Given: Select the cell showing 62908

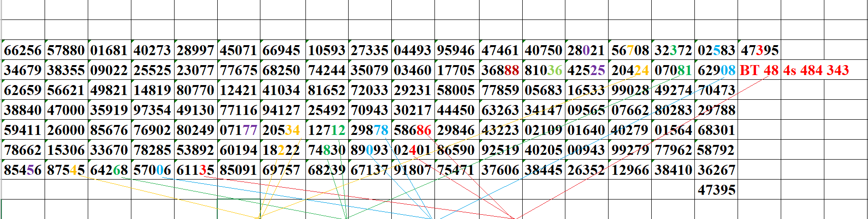Looking at the screenshot, I should 716,70.
